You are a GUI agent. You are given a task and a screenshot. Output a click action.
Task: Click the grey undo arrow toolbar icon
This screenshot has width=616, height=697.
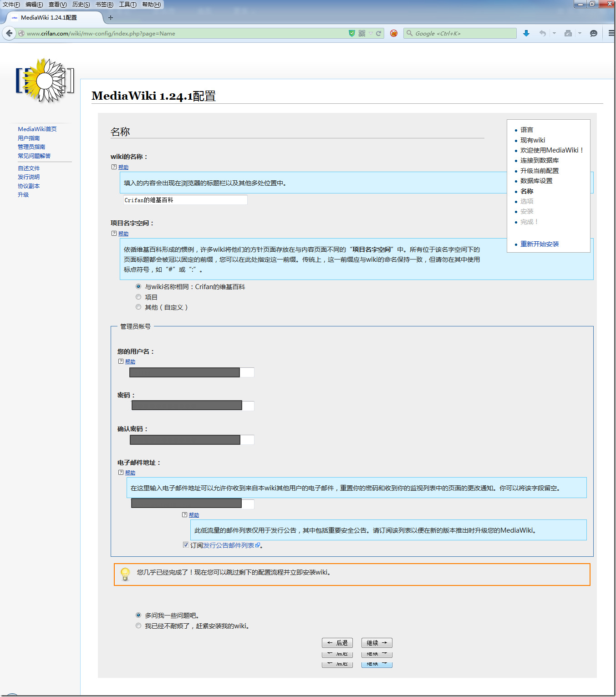pyautogui.click(x=542, y=33)
